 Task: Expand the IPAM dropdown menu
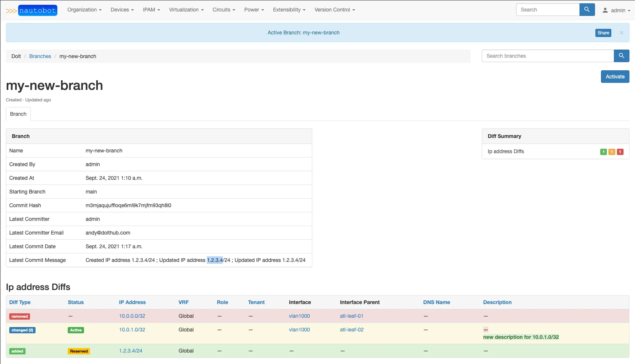point(151,10)
